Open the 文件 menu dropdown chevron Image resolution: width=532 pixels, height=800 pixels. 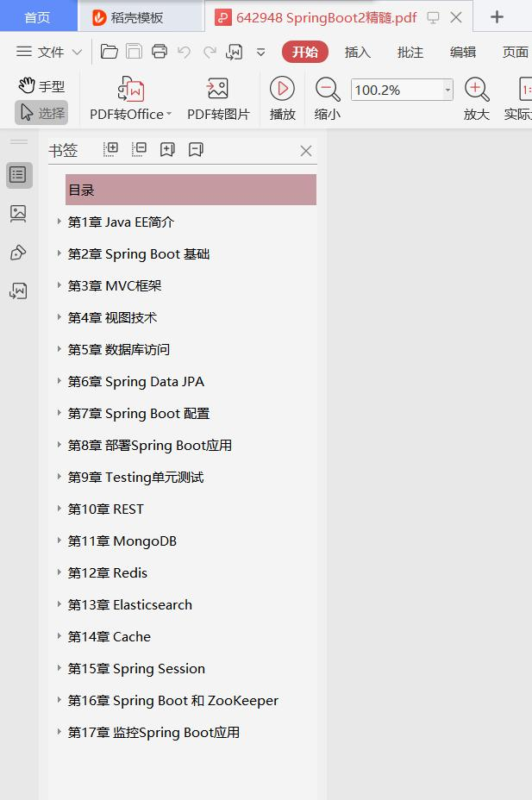[x=77, y=52]
